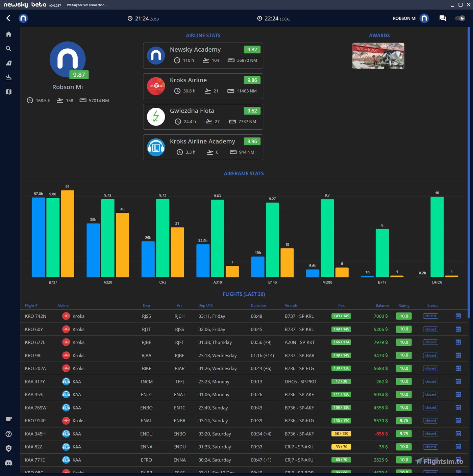This screenshot has width=473, height=476.
Task: Open the shield inspection sidebar icon
Action: point(8,448)
